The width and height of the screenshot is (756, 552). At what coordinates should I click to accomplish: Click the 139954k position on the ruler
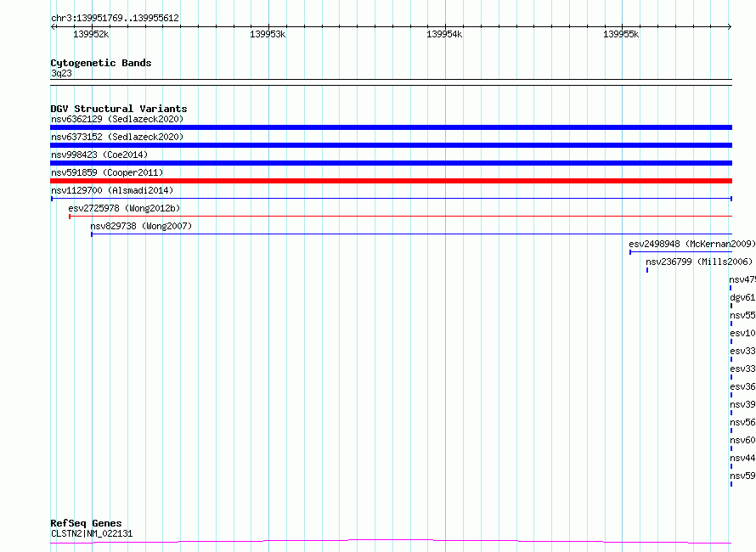(x=443, y=34)
